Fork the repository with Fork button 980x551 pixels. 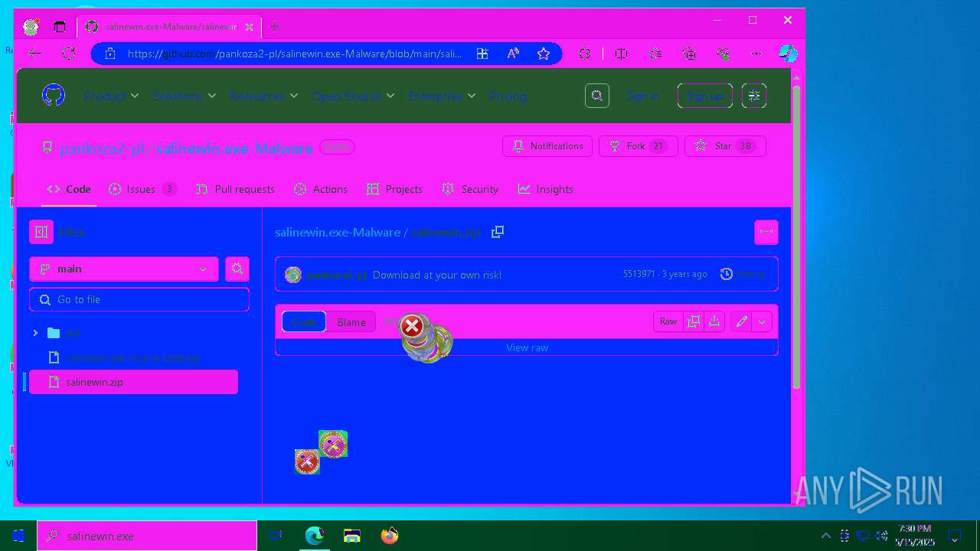tap(639, 146)
